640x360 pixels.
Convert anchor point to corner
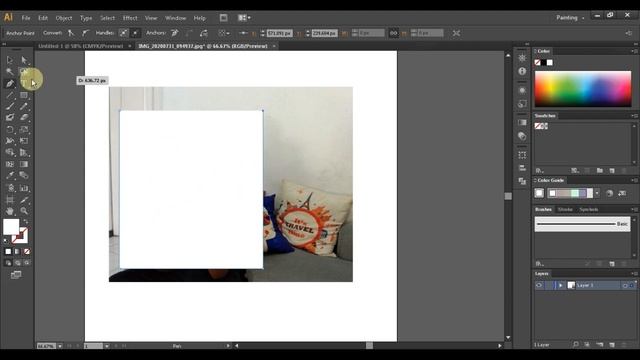coord(71,33)
